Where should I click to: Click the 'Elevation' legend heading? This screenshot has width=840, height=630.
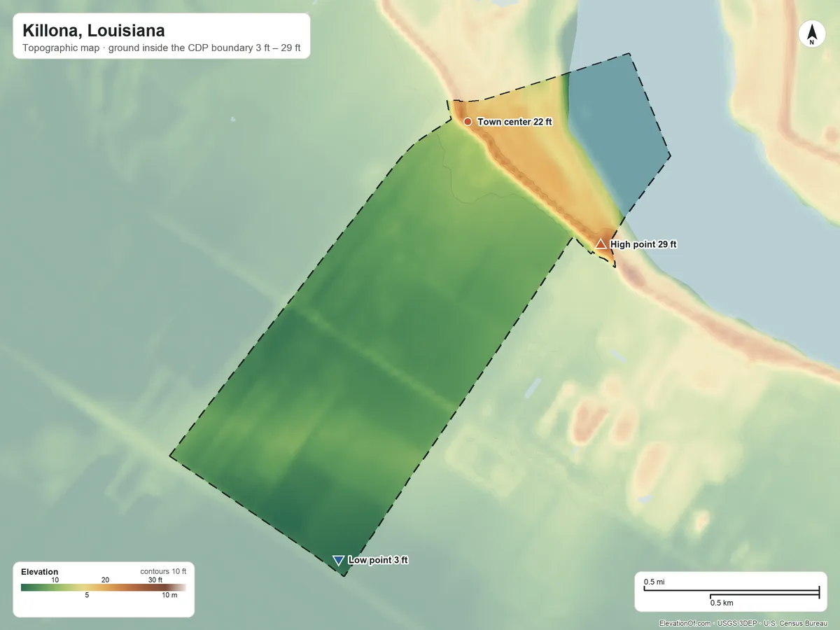[x=40, y=572]
